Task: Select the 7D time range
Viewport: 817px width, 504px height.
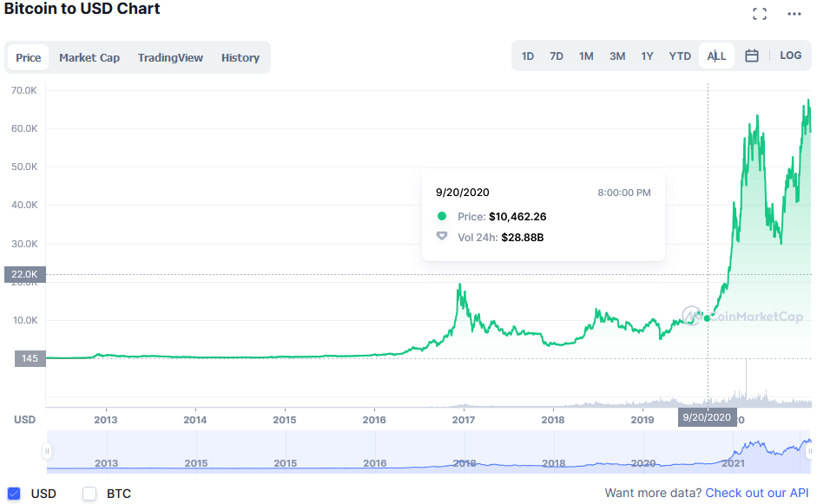Action: tap(557, 56)
